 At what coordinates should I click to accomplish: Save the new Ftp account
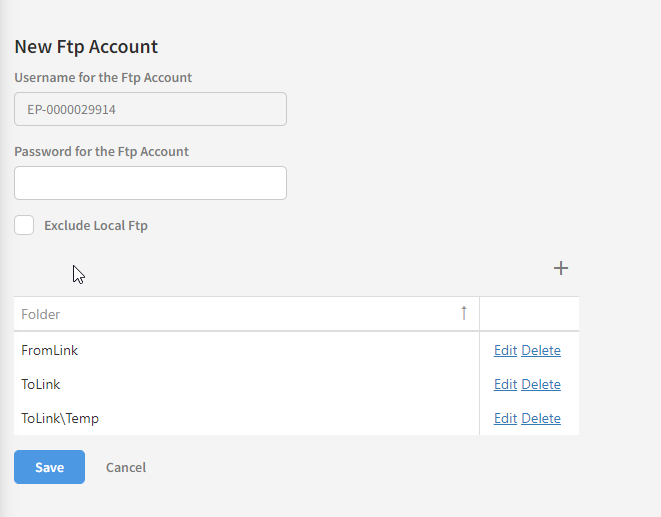(49, 467)
